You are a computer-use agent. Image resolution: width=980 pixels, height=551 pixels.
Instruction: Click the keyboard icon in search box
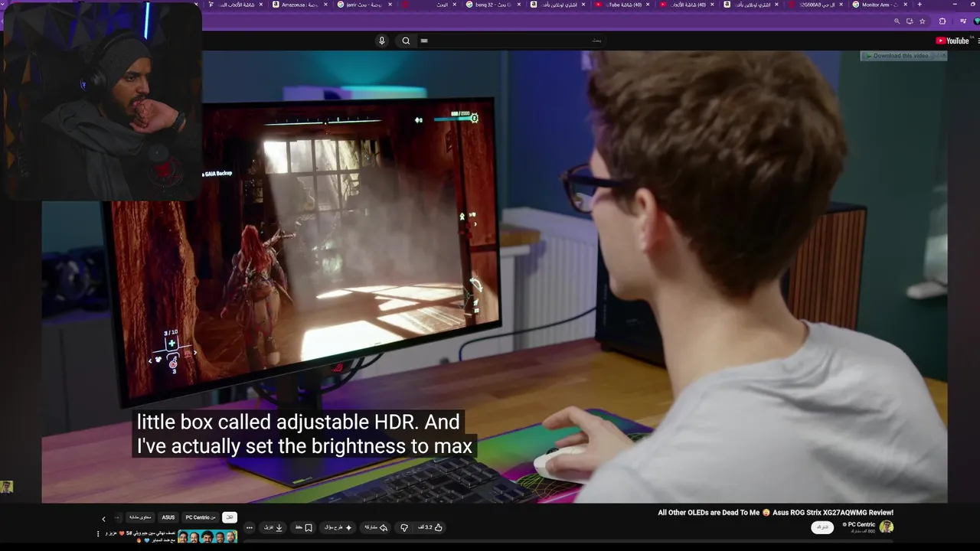click(424, 41)
